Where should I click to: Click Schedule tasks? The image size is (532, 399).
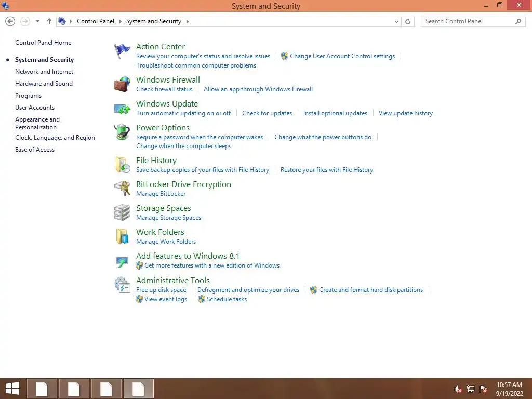click(x=227, y=299)
